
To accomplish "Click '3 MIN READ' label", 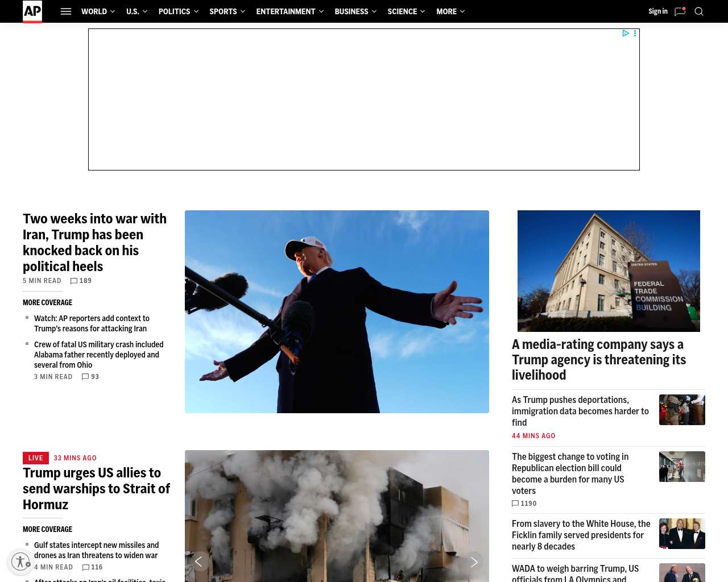I will pos(53,377).
